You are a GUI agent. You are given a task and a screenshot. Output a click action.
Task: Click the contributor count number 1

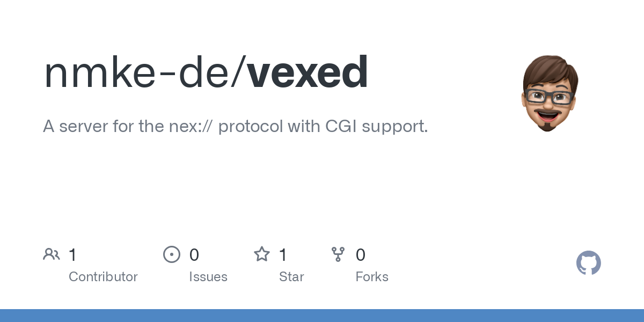pyautogui.click(x=72, y=255)
